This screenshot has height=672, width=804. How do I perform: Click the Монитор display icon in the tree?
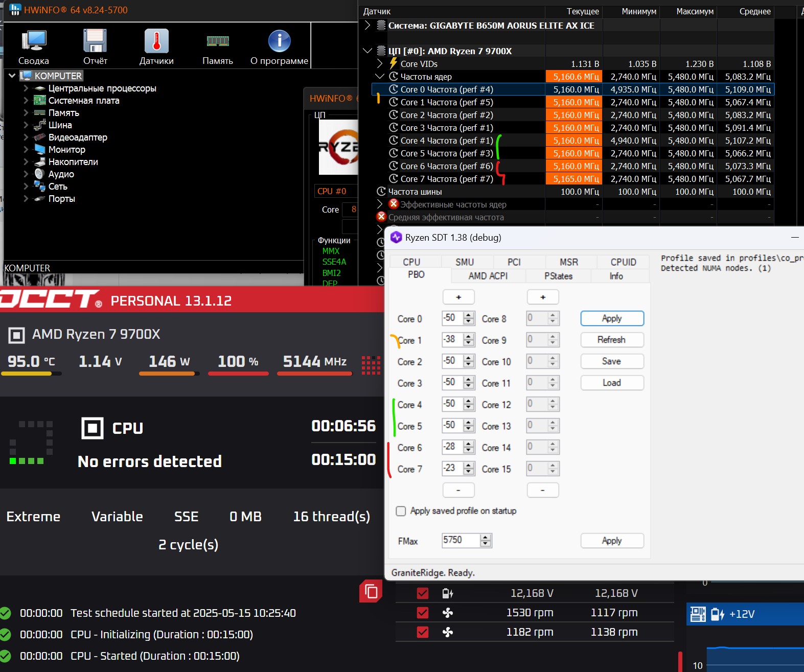[40, 149]
